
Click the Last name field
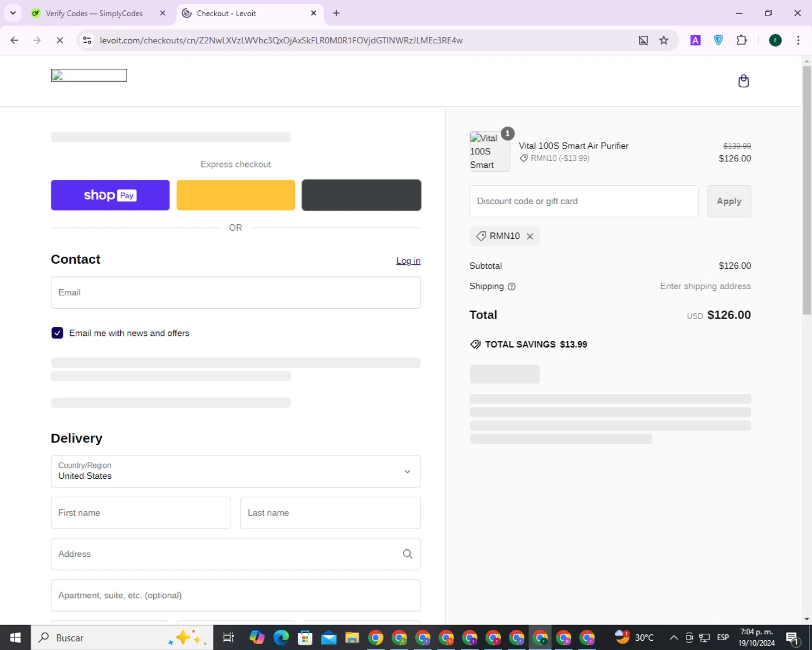330,513
